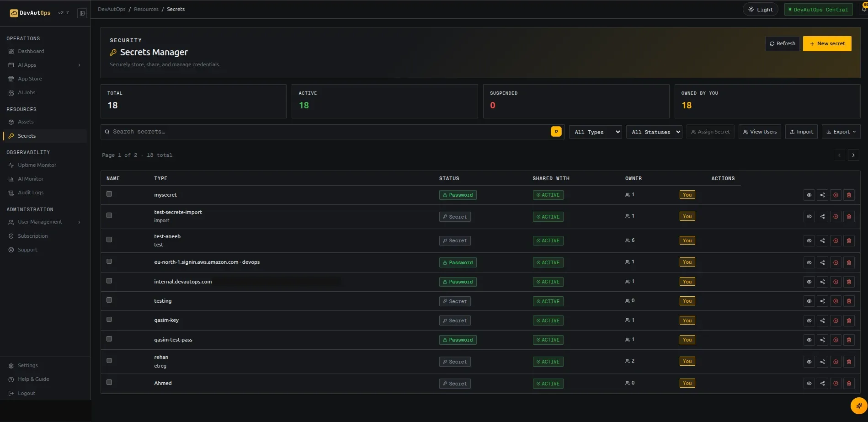Delete the Ahmed secret
The width and height of the screenshot is (868, 422).
[x=849, y=383]
